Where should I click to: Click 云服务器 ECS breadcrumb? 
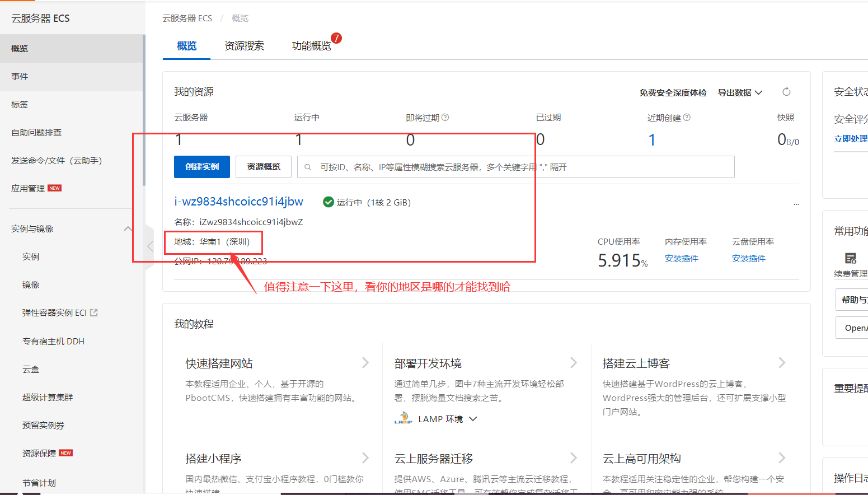(187, 18)
